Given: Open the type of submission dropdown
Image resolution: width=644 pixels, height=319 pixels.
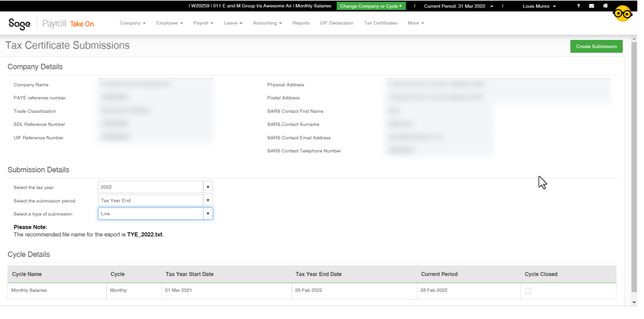Looking at the screenshot, I should tap(208, 214).
